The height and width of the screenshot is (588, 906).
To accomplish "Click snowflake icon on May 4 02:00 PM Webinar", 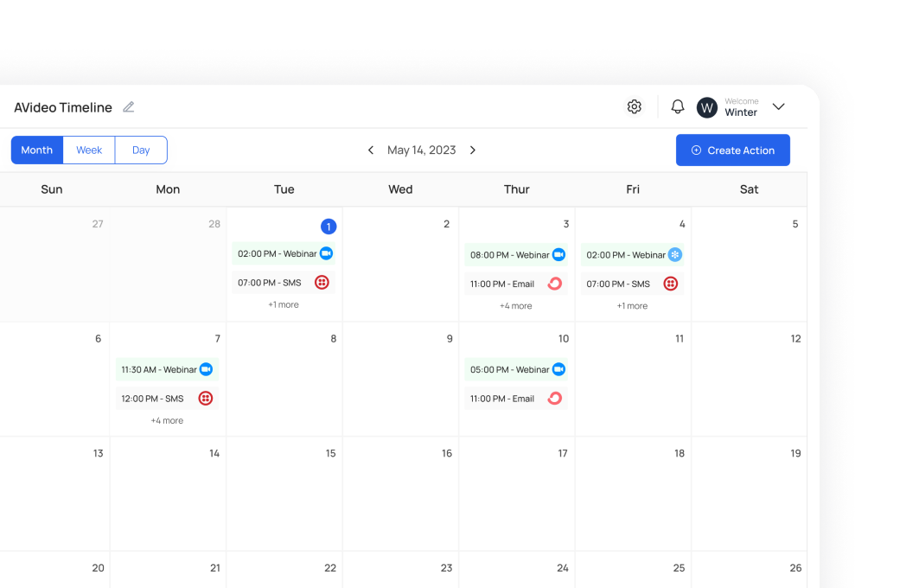I will click(x=675, y=255).
